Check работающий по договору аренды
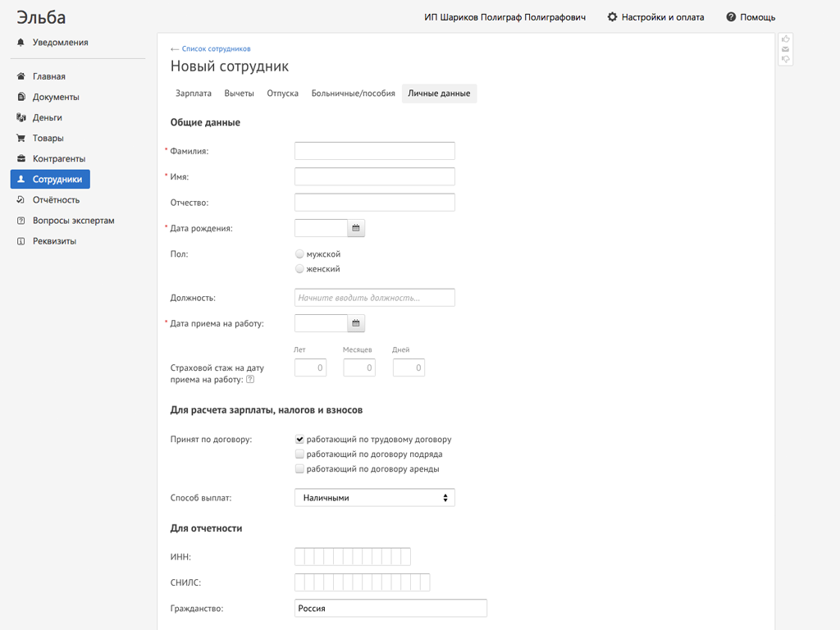This screenshot has width=840, height=630. click(299, 469)
